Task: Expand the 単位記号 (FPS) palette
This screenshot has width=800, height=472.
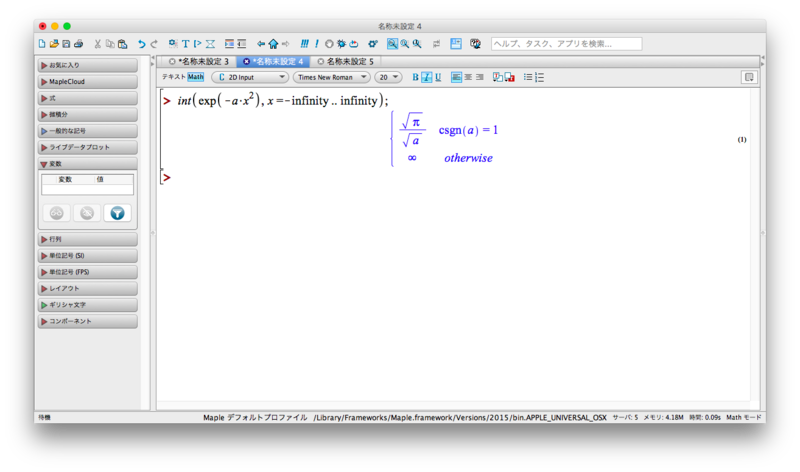Action: click(x=88, y=272)
